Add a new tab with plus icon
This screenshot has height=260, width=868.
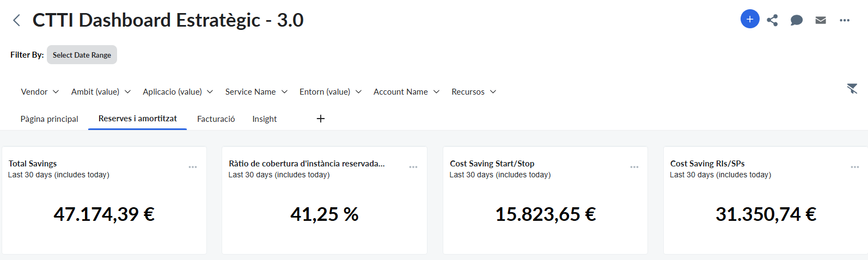[321, 119]
